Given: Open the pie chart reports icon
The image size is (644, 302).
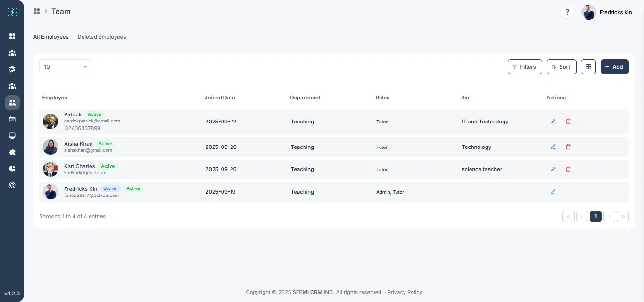Looking at the screenshot, I should coord(12,169).
